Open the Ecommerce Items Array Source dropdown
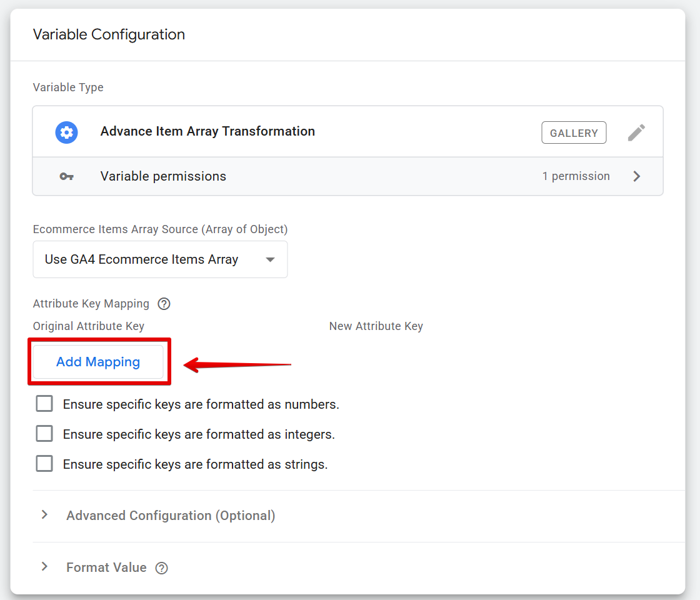The image size is (700, 600). click(160, 259)
